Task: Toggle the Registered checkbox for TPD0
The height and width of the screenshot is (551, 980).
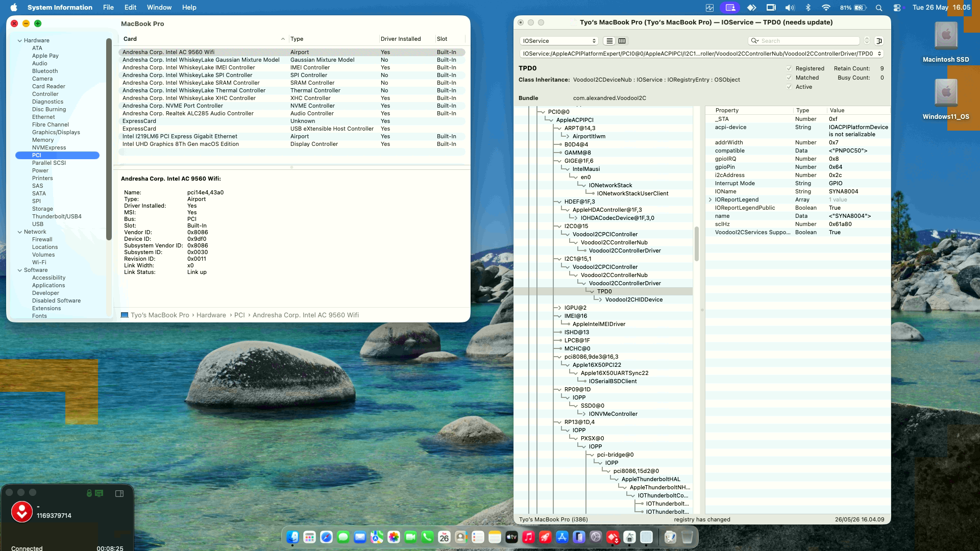Action: click(x=789, y=68)
